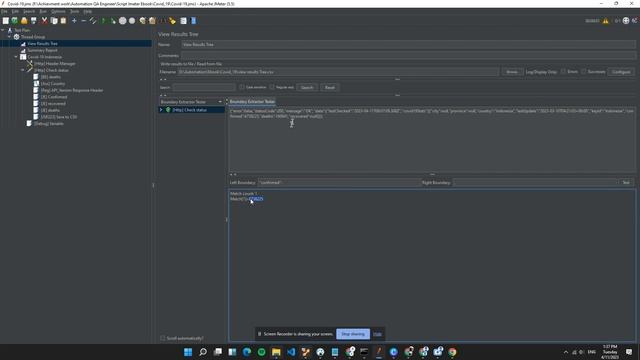The width and height of the screenshot is (640, 360).
Task: Click the remote engines globe icon
Action: (x=626, y=21)
